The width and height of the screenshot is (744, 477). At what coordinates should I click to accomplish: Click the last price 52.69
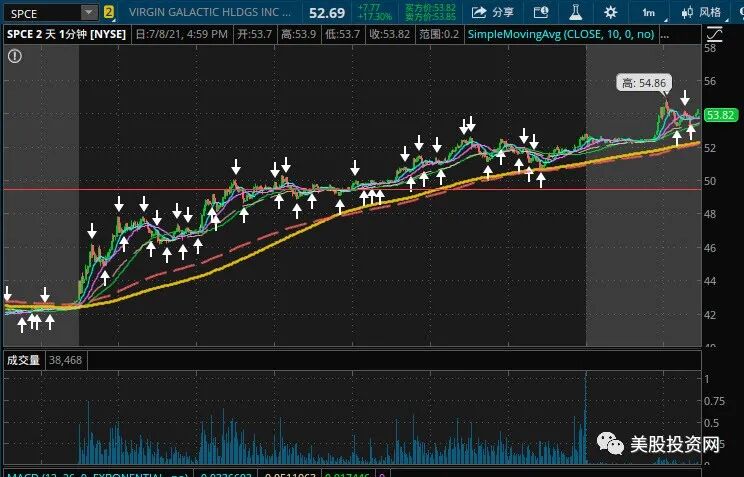point(327,13)
